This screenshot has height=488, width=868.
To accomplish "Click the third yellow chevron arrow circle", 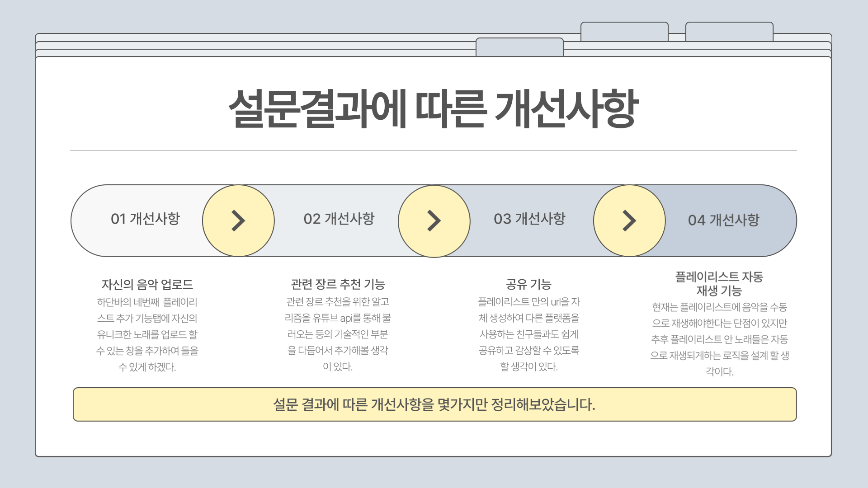I will (629, 221).
